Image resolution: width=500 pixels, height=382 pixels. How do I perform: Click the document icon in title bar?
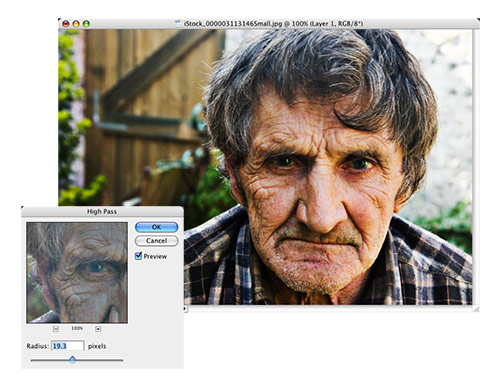(178, 23)
